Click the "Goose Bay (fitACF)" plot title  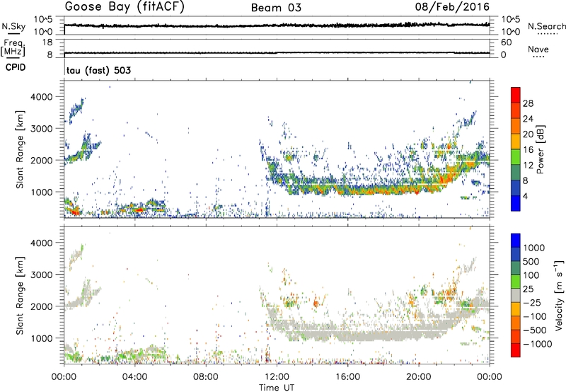click(x=125, y=7)
